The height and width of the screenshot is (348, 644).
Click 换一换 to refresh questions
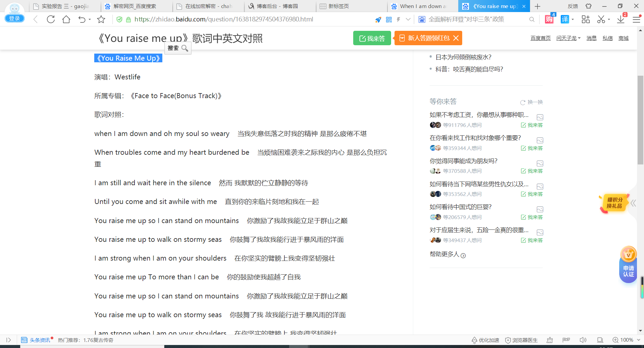coord(532,102)
